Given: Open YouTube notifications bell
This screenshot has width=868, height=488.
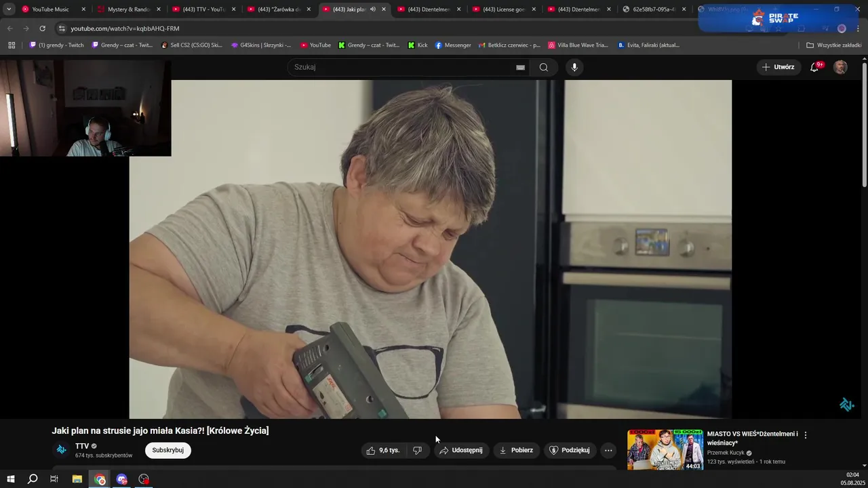Looking at the screenshot, I should (x=815, y=67).
